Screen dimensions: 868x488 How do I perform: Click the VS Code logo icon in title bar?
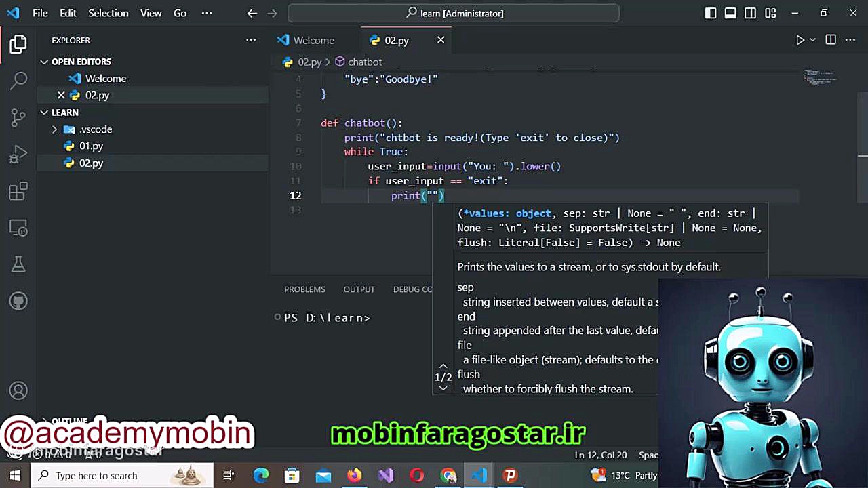pos(13,13)
